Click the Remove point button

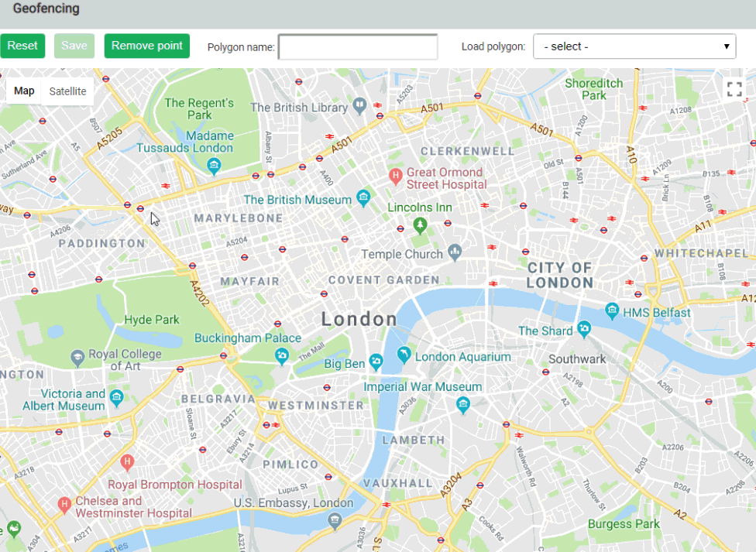[146, 46]
